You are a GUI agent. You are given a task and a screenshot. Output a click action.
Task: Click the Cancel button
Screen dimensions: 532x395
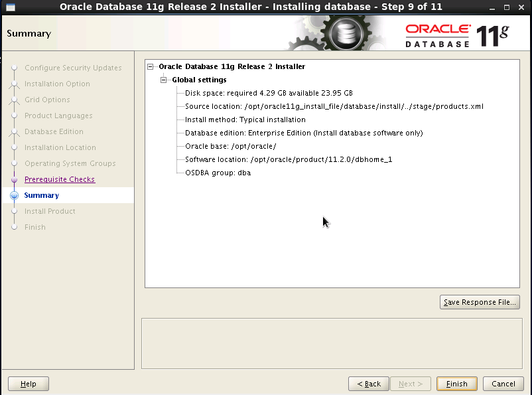point(503,384)
